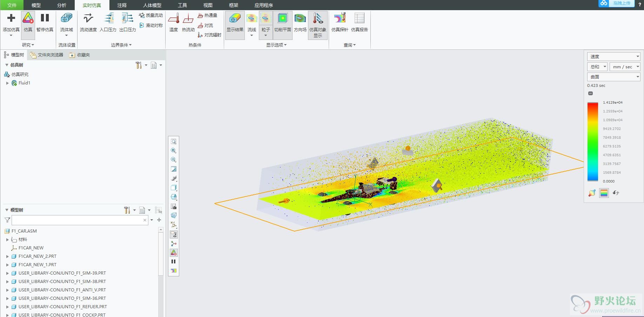Select F1_CAR.ASM in model tree
The image size is (644, 317).
pos(24,231)
